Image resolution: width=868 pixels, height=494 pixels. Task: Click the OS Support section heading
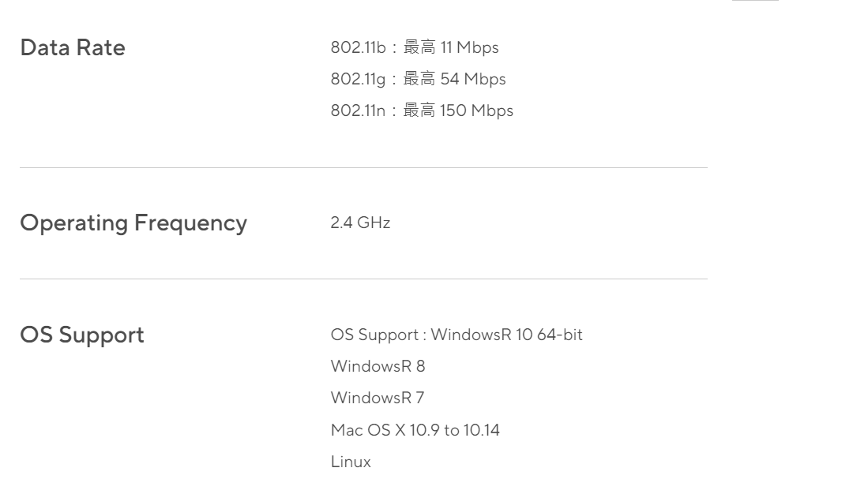tap(81, 335)
